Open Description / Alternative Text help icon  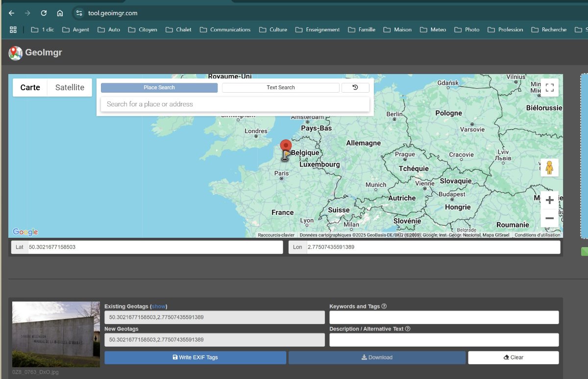(408, 329)
